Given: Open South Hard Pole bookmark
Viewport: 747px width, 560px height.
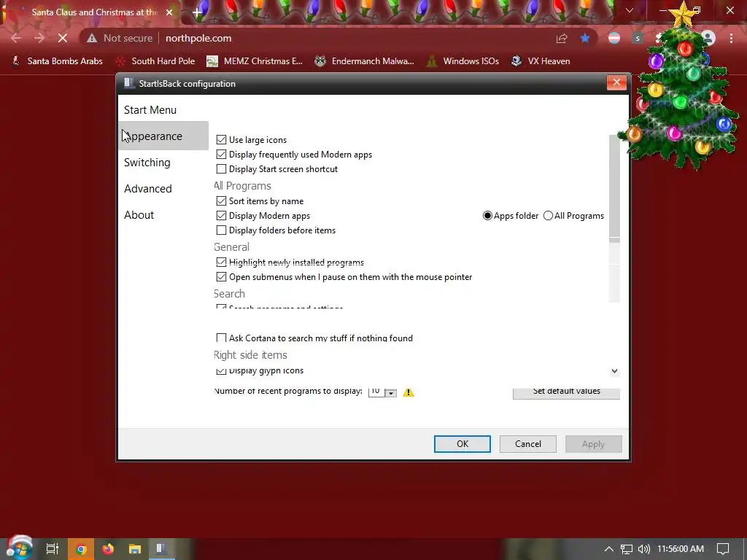Looking at the screenshot, I should [155, 61].
